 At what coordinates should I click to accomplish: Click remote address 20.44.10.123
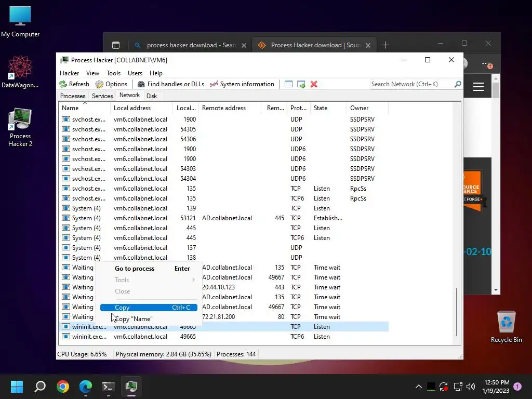(219, 287)
